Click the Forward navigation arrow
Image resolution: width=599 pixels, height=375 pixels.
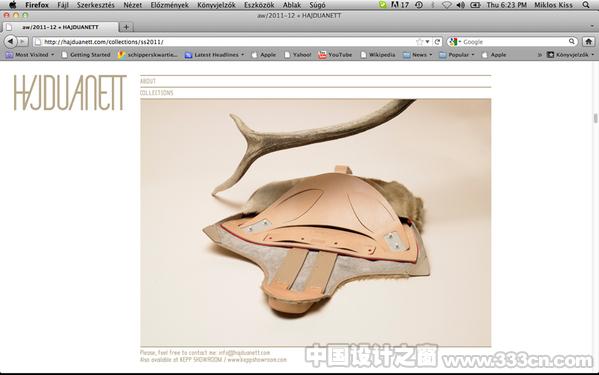[x=22, y=41]
